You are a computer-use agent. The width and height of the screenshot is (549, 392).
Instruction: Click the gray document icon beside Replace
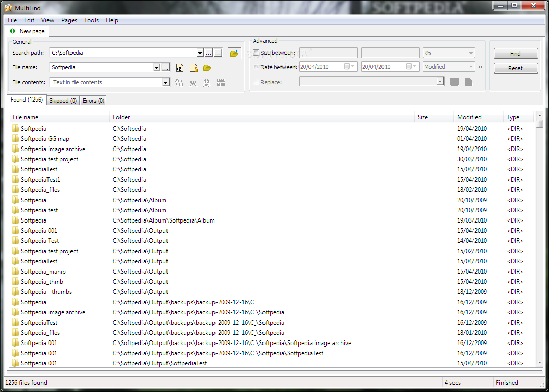pyautogui.click(x=468, y=82)
